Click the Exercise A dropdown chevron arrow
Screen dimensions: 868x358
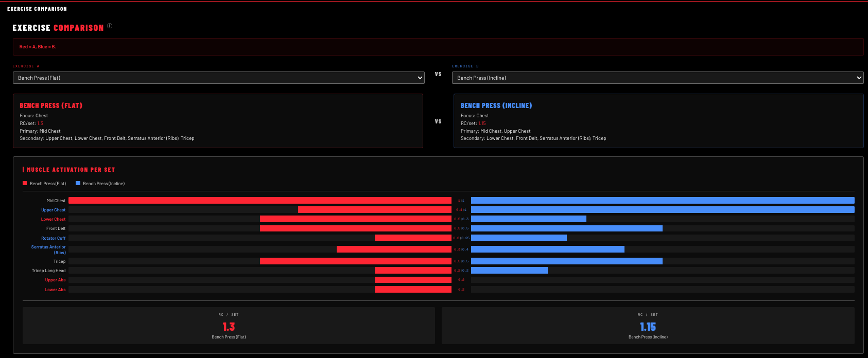pyautogui.click(x=420, y=78)
